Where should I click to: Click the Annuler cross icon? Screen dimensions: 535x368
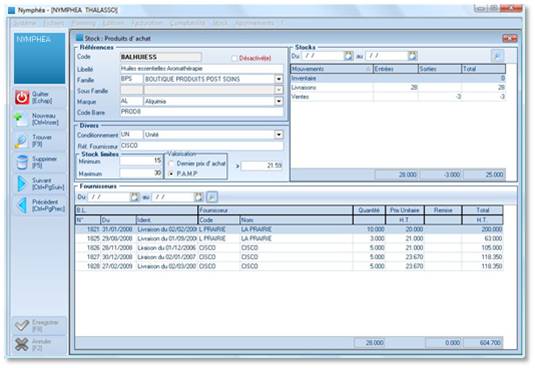(22, 344)
